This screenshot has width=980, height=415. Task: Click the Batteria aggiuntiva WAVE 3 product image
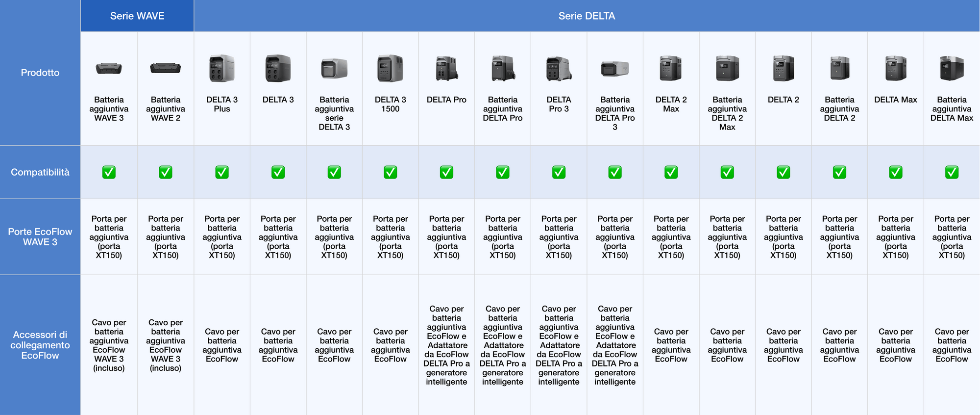[109, 69]
